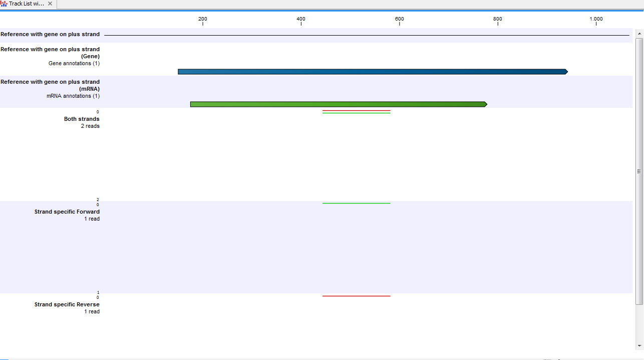Click '1 read' under Strand specific Forward
The height and width of the screenshot is (360, 644).
92,219
